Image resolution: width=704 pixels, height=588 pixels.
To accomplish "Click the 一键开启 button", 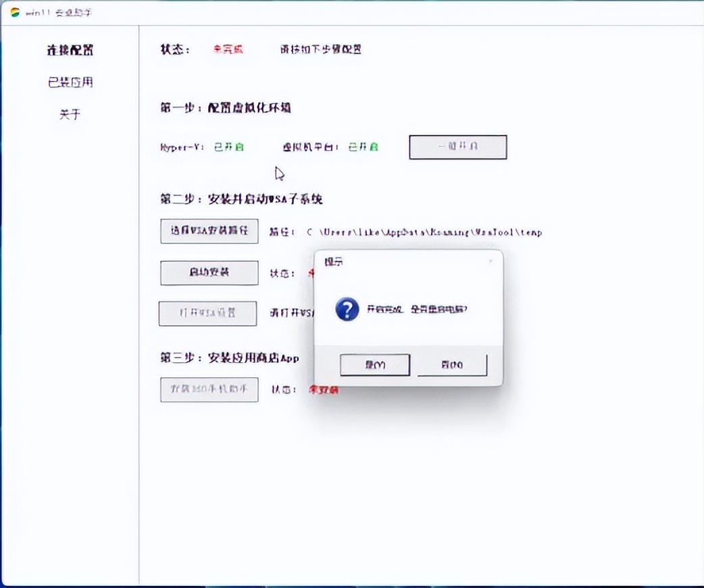I will 457,147.
